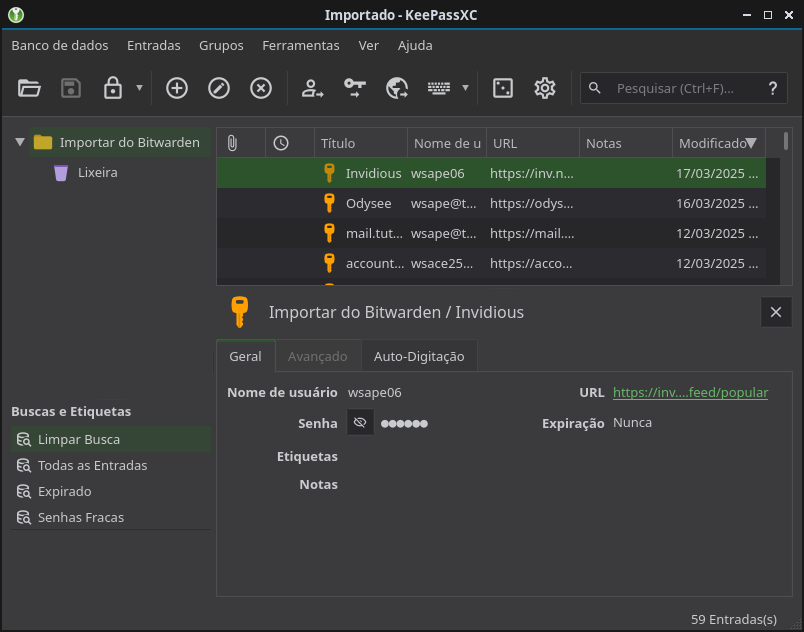Switch to the Geral tab
Screen dimensions: 804x632
tap(246, 356)
